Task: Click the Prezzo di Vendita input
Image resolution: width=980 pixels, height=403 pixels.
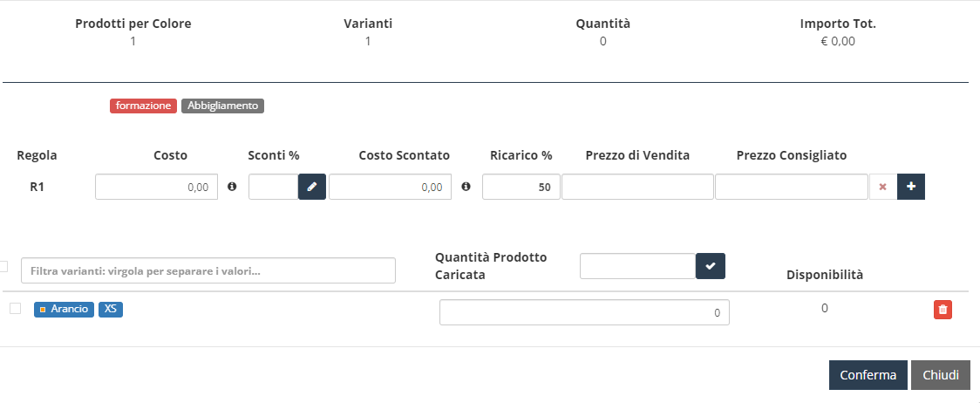Action: [637, 187]
